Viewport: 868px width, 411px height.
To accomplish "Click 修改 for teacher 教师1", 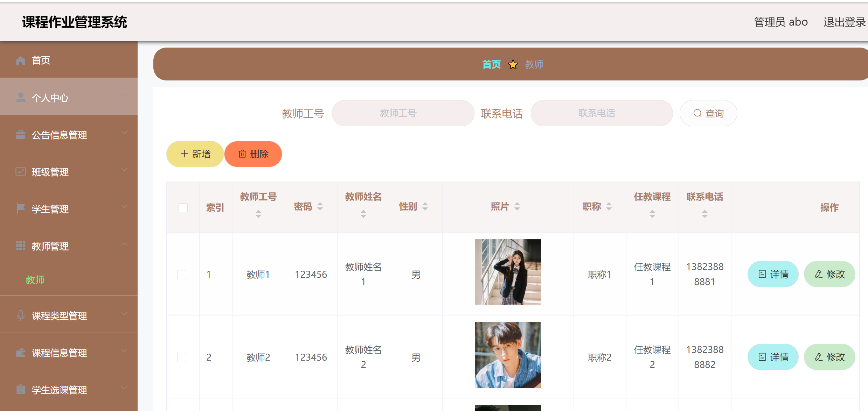I will point(829,274).
